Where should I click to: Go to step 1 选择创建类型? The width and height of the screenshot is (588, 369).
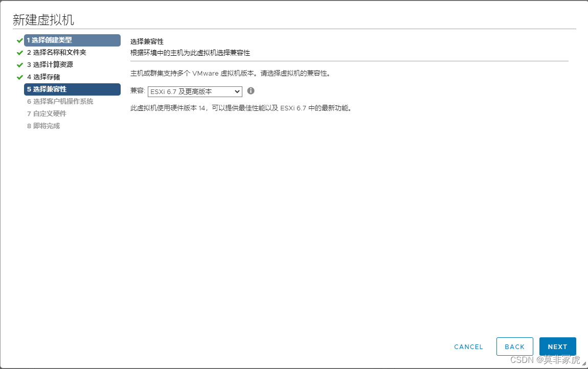pyautogui.click(x=73, y=40)
